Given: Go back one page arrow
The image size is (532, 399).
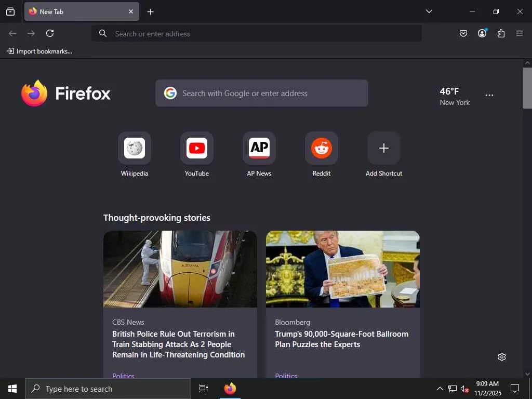Looking at the screenshot, I should coord(12,33).
